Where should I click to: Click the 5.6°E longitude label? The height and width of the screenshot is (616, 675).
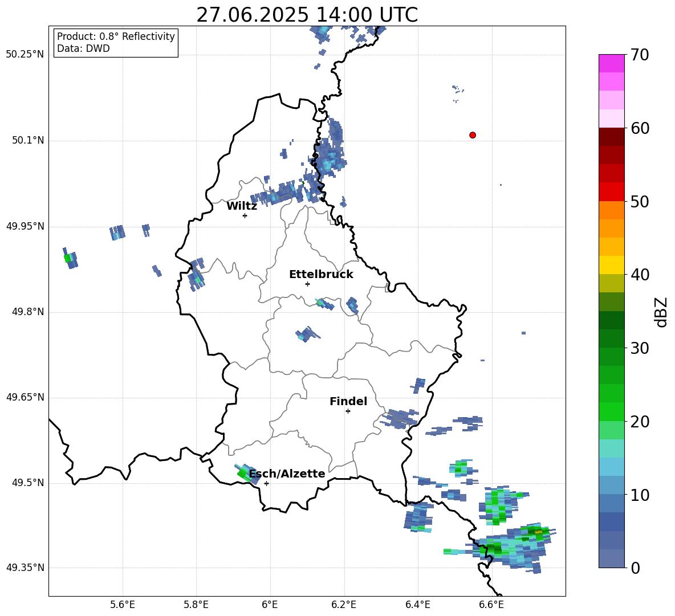pos(122,605)
